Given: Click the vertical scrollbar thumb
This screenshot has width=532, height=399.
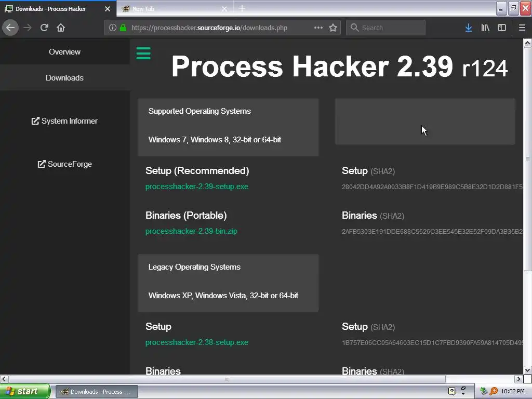Looking at the screenshot, I should tap(527, 159).
